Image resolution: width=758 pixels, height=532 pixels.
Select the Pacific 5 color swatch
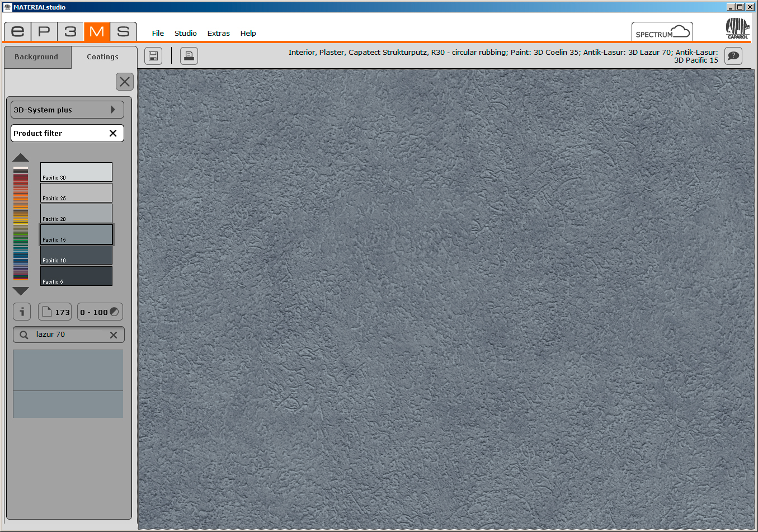click(x=76, y=276)
